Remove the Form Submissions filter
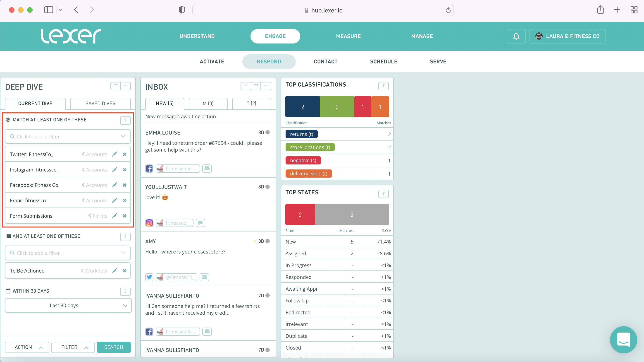The height and width of the screenshot is (362, 644). click(x=124, y=216)
